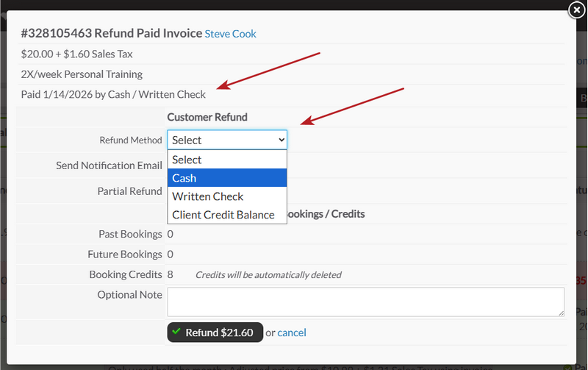This screenshot has height=370, width=588.
Task: Close the refund dialog with the X icon
Action: pos(576,10)
